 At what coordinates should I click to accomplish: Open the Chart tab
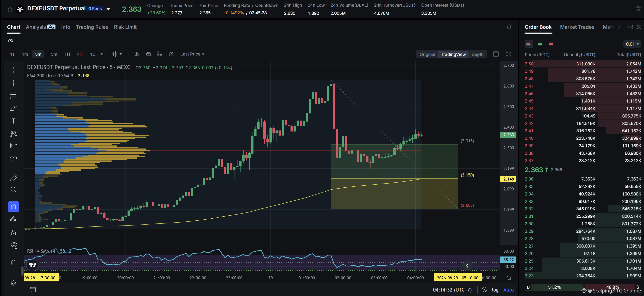tap(14, 27)
